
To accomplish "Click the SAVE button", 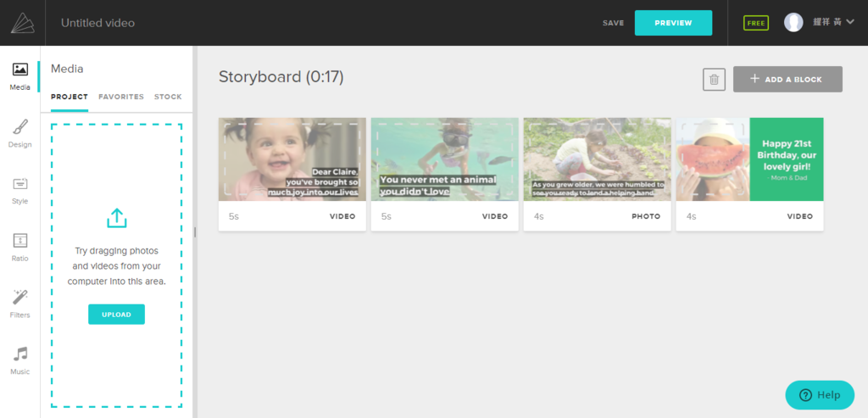I will (614, 23).
